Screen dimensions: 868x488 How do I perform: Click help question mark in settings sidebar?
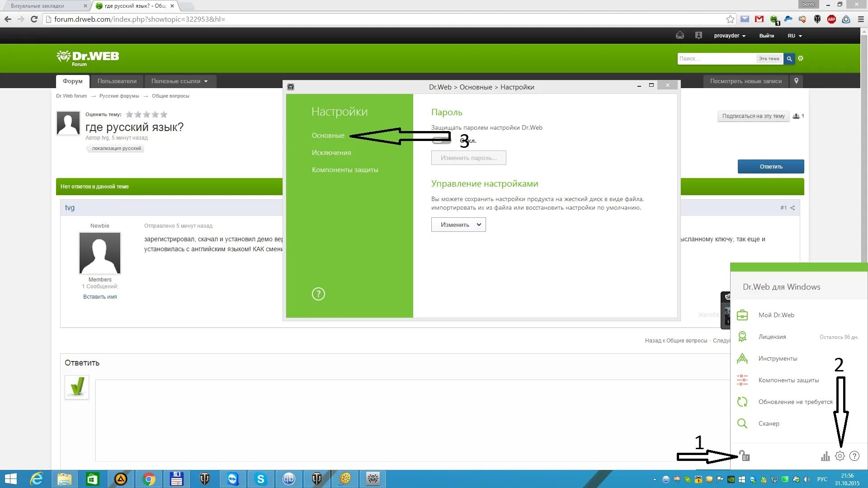318,294
